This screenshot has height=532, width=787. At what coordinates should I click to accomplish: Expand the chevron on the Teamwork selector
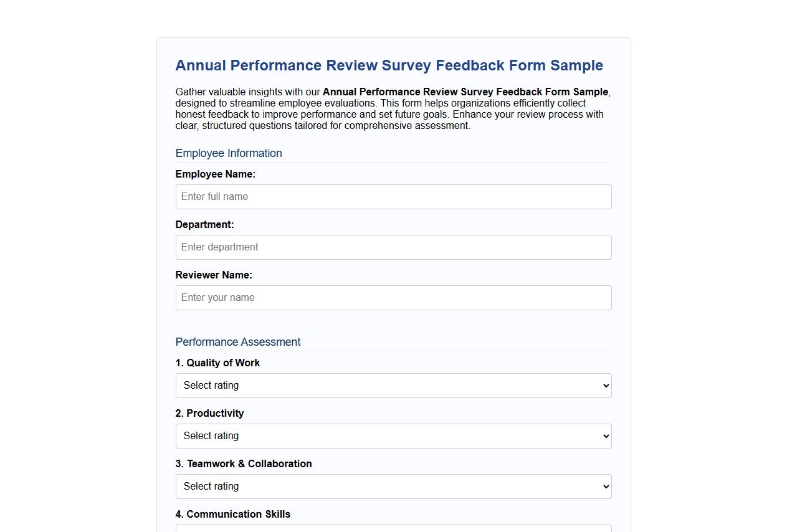click(604, 487)
